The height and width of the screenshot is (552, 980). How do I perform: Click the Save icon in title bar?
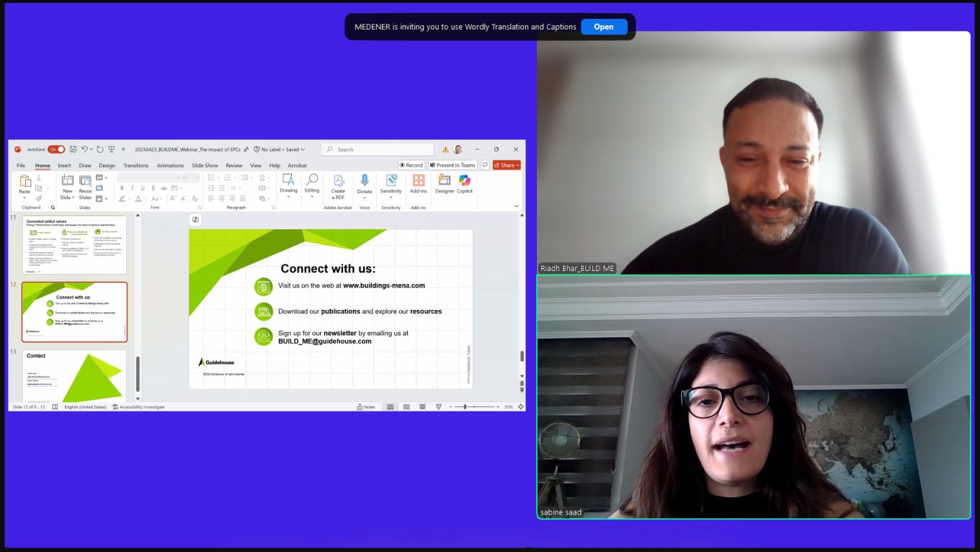coord(73,149)
